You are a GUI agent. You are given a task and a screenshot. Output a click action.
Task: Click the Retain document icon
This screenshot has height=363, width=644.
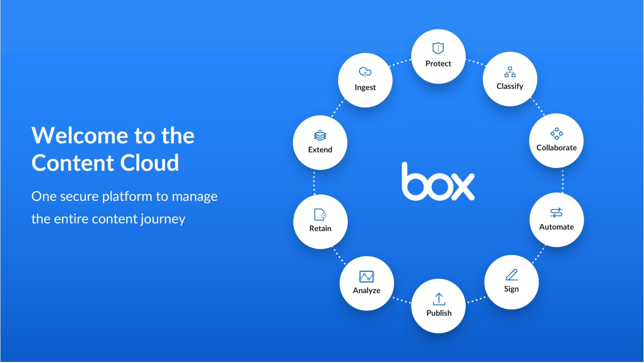[x=320, y=214]
